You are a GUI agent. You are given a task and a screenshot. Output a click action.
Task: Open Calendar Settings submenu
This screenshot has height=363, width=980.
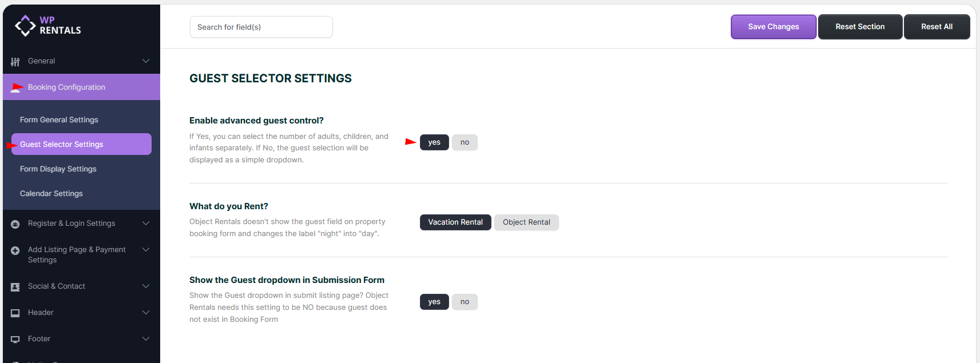51,194
